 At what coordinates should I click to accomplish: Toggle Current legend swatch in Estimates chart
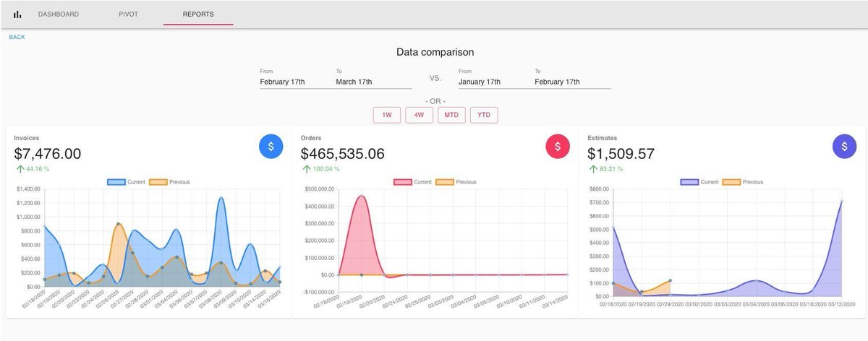(689, 182)
